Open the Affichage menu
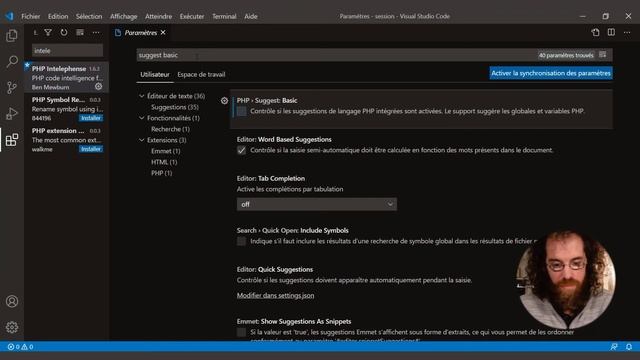This screenshot has width=640, height=360. [124, 16]
